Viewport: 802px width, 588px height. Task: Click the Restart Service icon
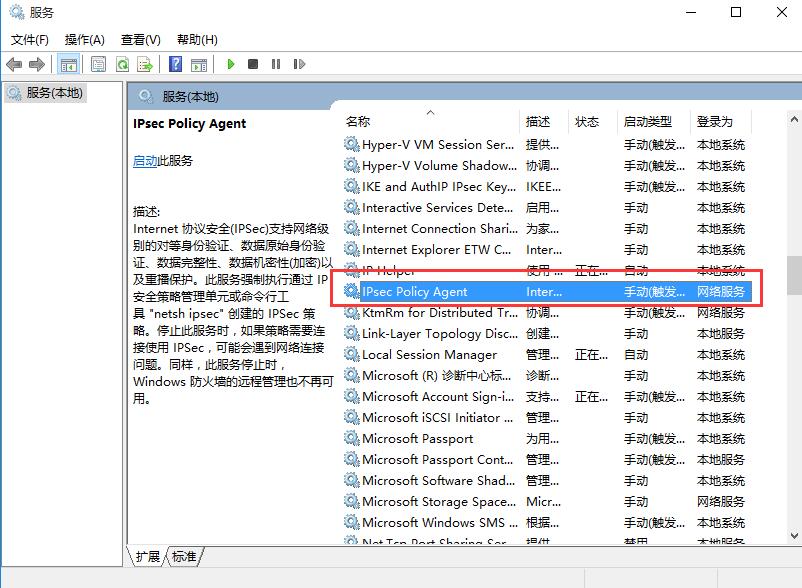pos(299,64)
